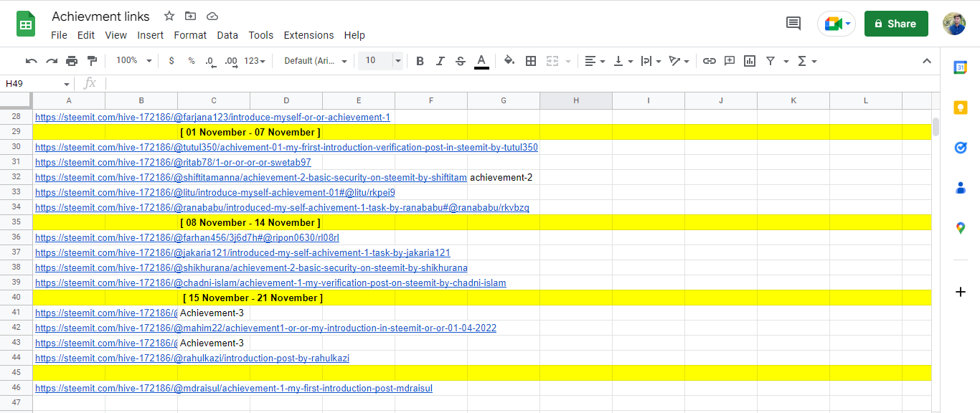Open vertical align dropdown

[x=623, y=61]
